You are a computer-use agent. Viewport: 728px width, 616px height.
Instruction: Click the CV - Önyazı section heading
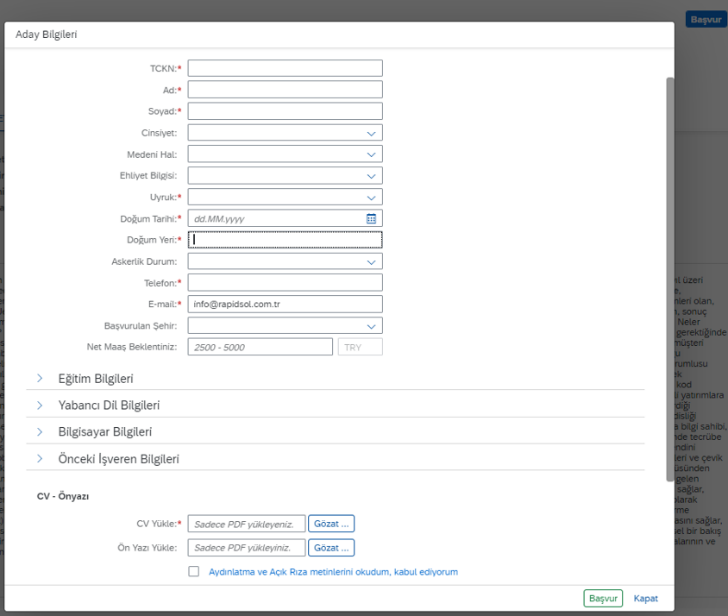coord(63,496)
